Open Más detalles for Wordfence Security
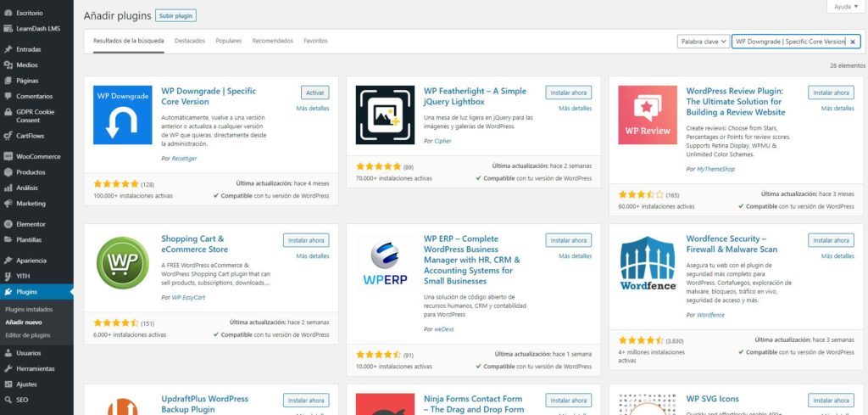This screenshot has height=415, width=868. (837, 256)
